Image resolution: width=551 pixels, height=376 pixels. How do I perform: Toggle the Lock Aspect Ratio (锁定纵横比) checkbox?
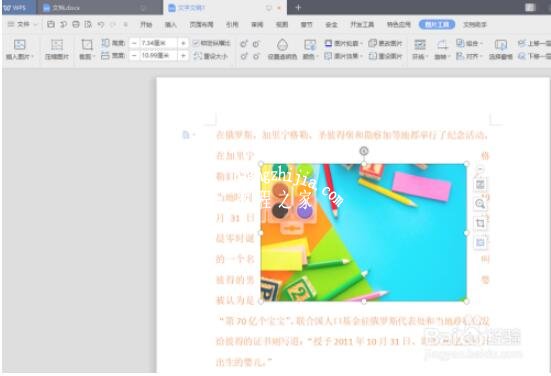(196, 43)
